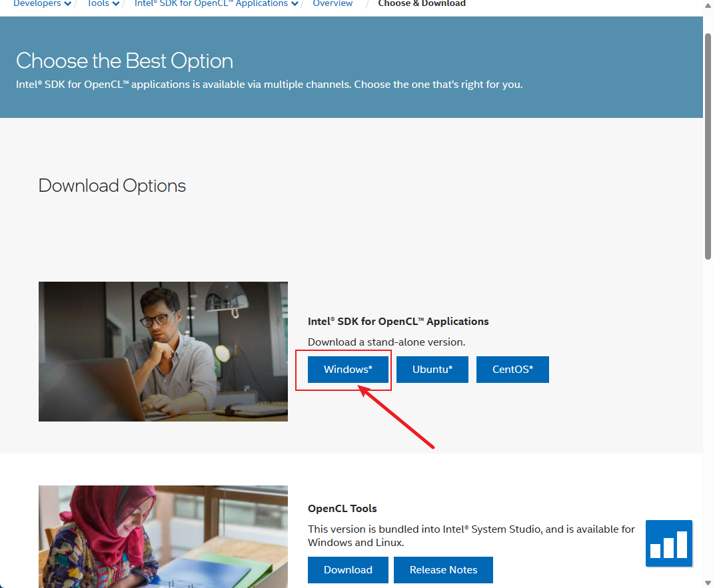
Task: Click the Developers breadcrumb text
Action: coord(37,4)
